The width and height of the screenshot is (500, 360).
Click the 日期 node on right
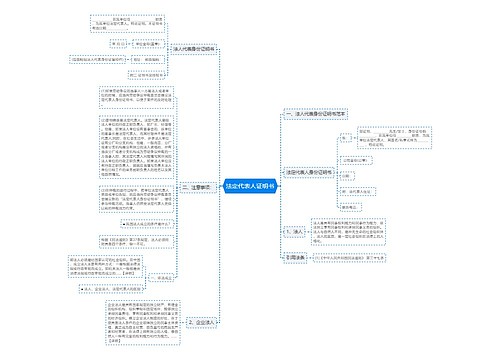click(347, 176)
